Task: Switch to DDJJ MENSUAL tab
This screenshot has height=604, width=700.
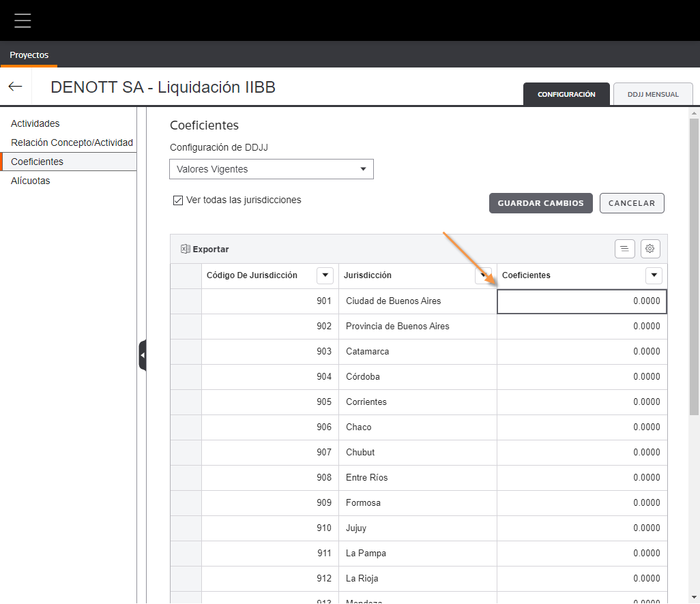Action: pyautogui.click(x=653, y=94)
